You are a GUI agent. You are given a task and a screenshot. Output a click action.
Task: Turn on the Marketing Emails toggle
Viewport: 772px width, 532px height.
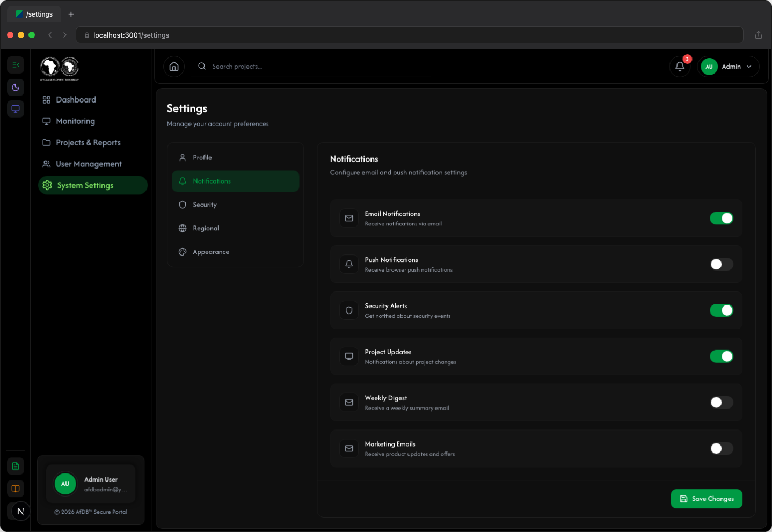[x=722, y=449]
